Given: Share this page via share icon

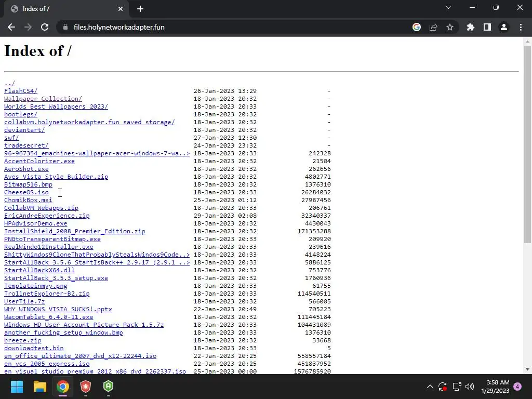Looking at the screenshot, I should 433,27.
